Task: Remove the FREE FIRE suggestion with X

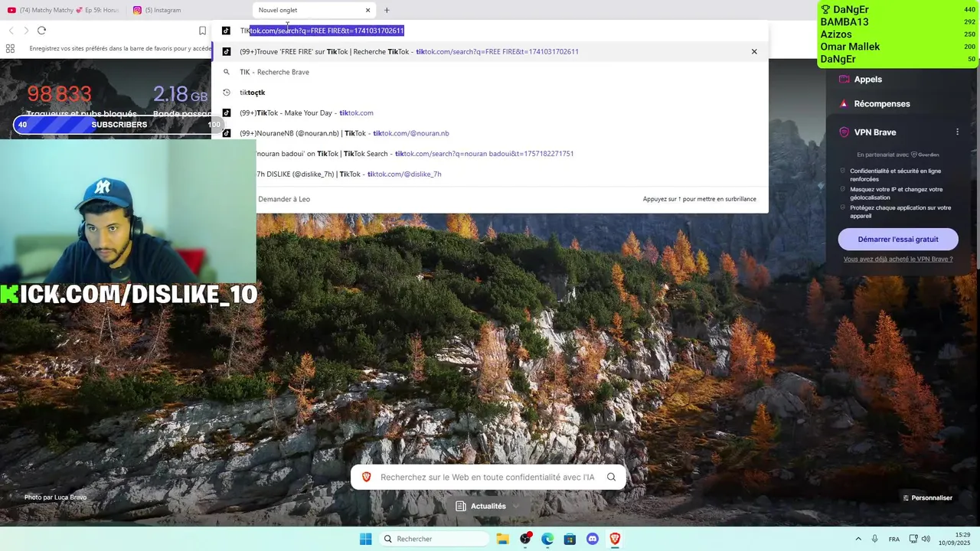Action: coord(754,51)
